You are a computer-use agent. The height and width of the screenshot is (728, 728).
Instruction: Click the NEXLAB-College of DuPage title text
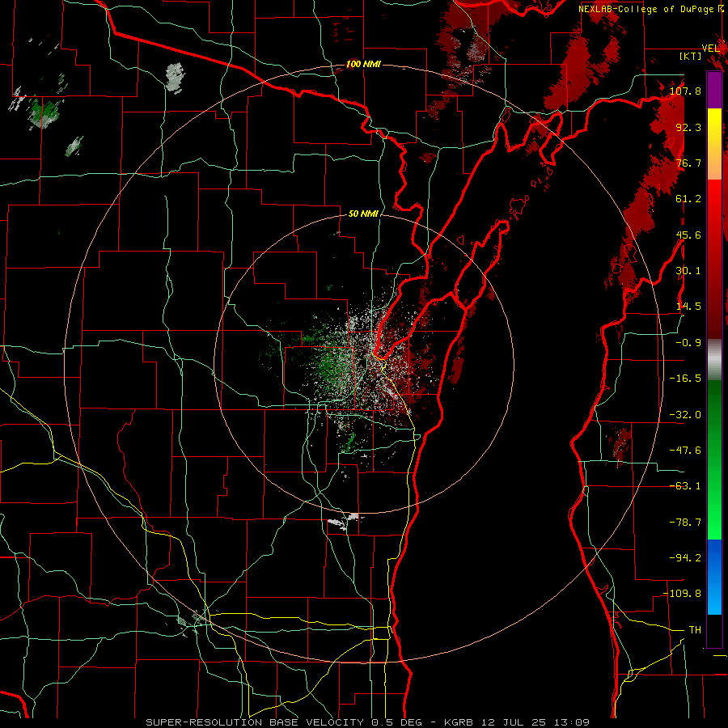(645, 9)
